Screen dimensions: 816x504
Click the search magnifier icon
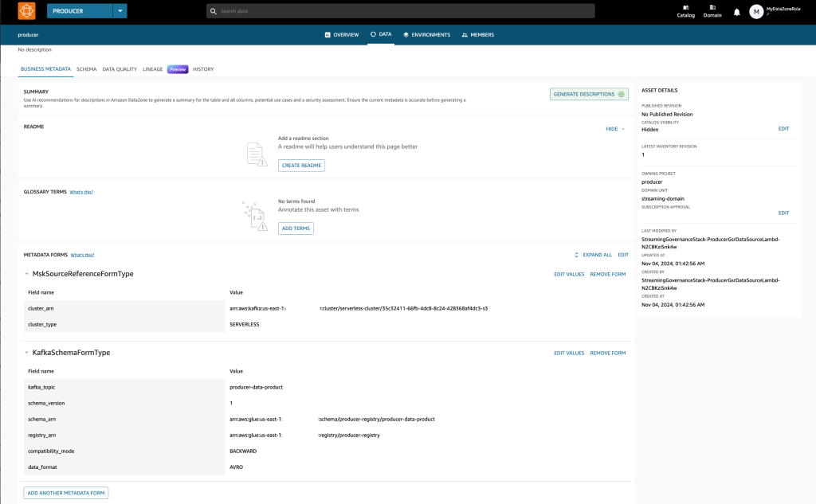pyautogui.click(x=212, y=10)
